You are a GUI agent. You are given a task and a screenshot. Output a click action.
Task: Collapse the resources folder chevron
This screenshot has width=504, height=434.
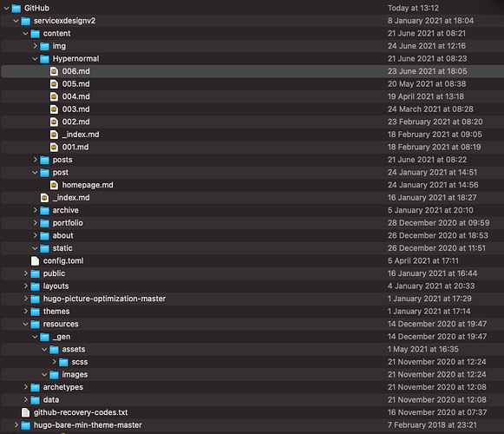pyautogui.click(x=25, y=324)
